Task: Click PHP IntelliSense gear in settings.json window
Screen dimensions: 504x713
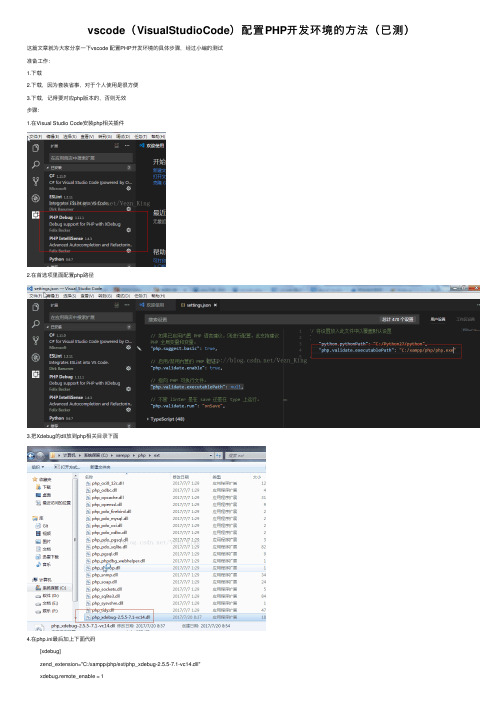Action: click(x=129, y=410)
